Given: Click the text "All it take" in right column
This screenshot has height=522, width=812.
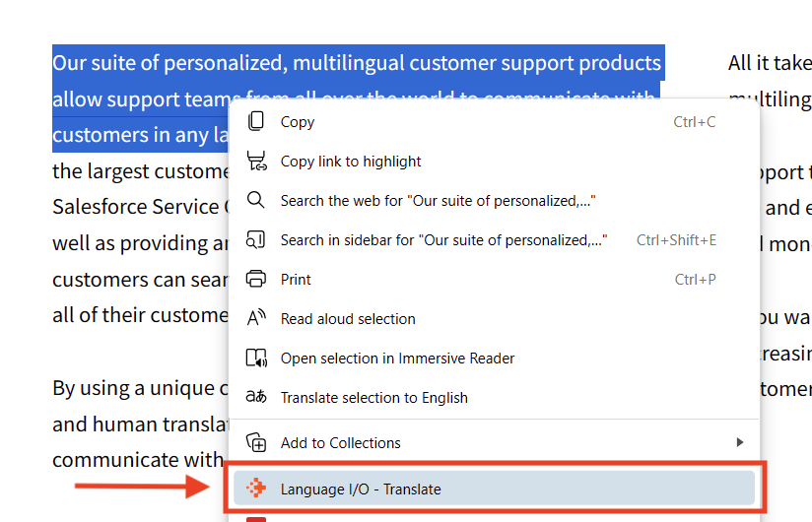Looking at the screenshot, I should (x=770, y=63).
